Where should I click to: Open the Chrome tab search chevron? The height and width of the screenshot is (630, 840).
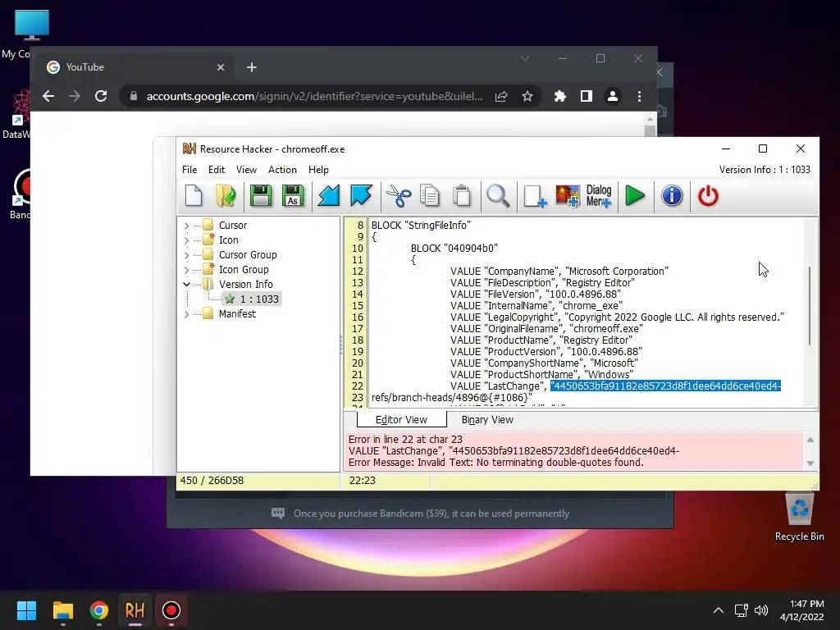[525, 58]
